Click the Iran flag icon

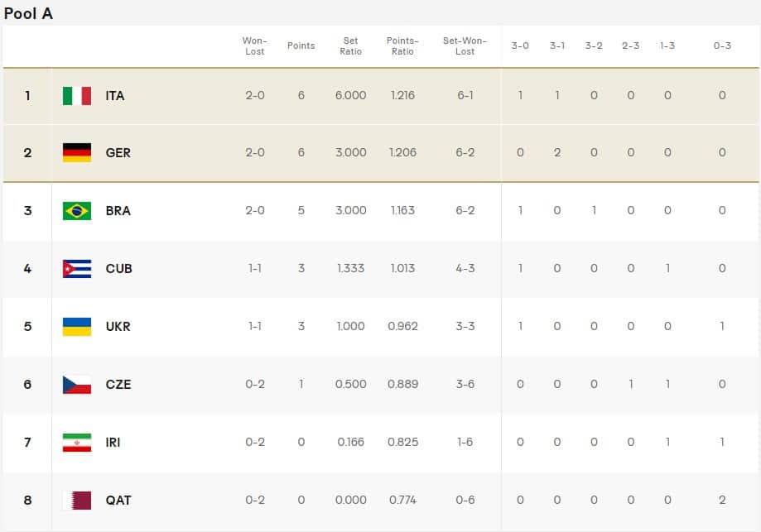click(77, 443)
